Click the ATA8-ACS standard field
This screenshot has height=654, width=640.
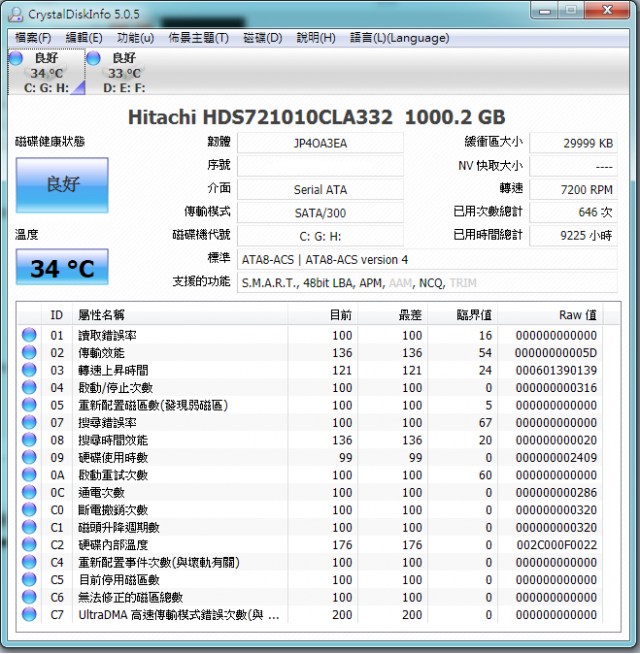[x=427, y=259]
